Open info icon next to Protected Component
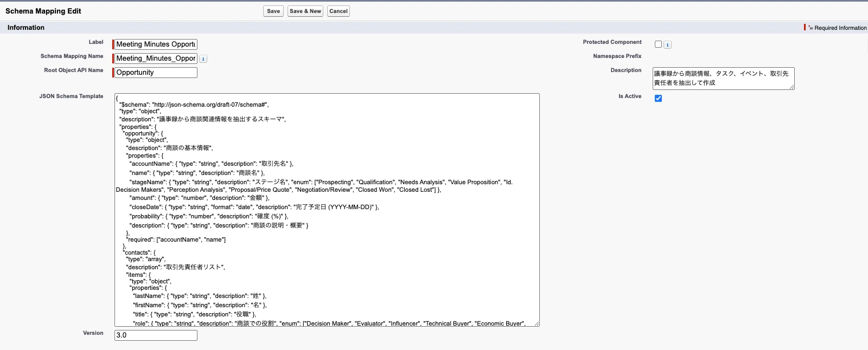The width and height of the screenshot is (868, 350). click(668, 45)
